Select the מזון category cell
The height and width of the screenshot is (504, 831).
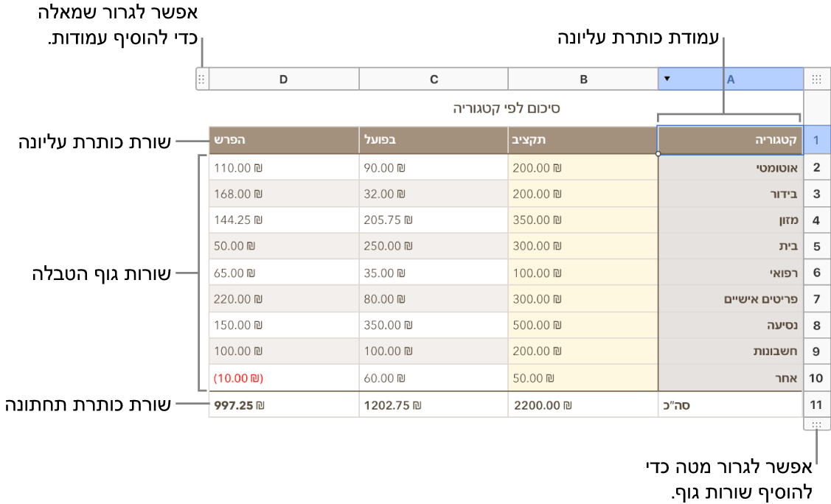730,220
